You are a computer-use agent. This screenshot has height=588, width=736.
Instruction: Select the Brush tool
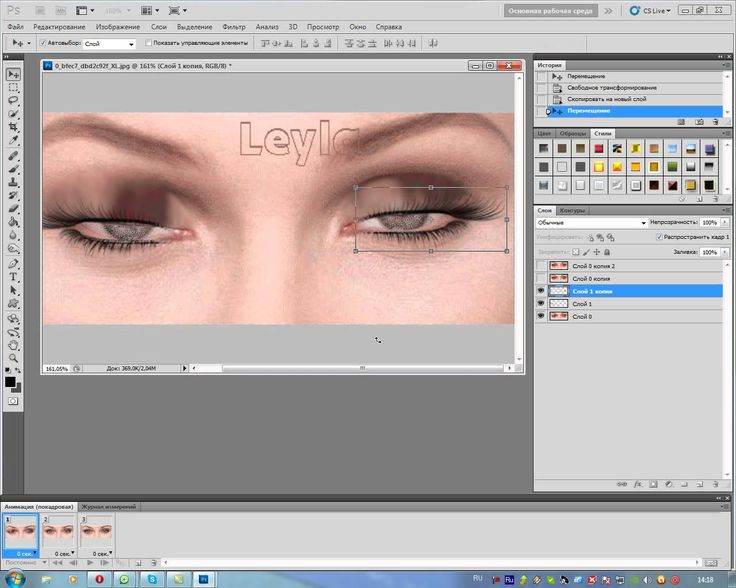13,169
